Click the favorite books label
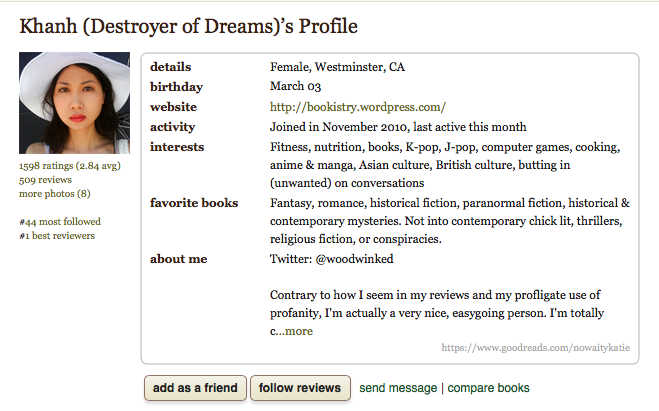 click(194, 203)
